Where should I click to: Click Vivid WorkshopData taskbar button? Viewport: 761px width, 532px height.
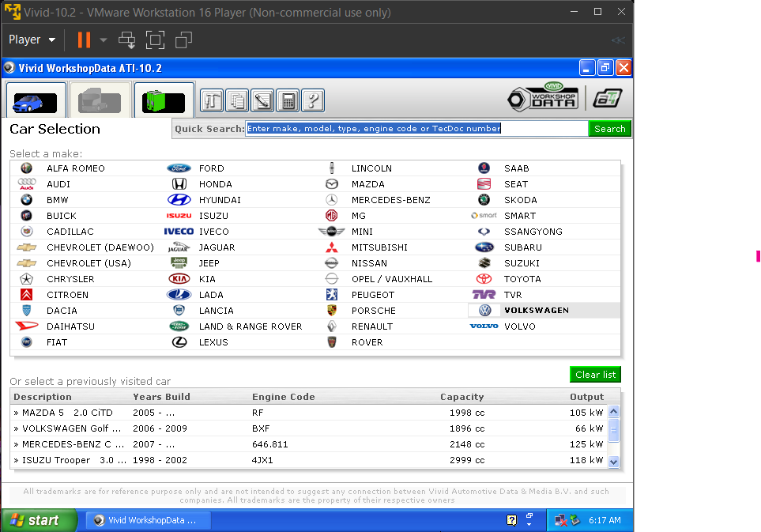click(149, 520)
